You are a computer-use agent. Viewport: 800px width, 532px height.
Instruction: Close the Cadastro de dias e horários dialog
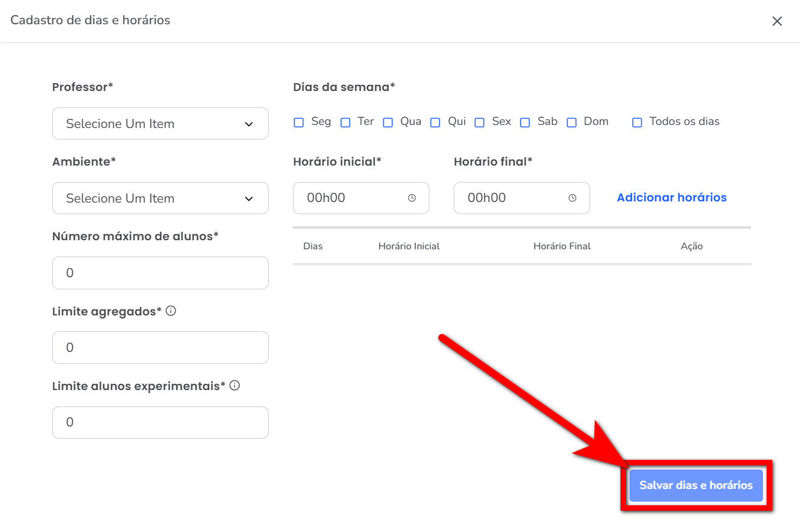[777, 21]
